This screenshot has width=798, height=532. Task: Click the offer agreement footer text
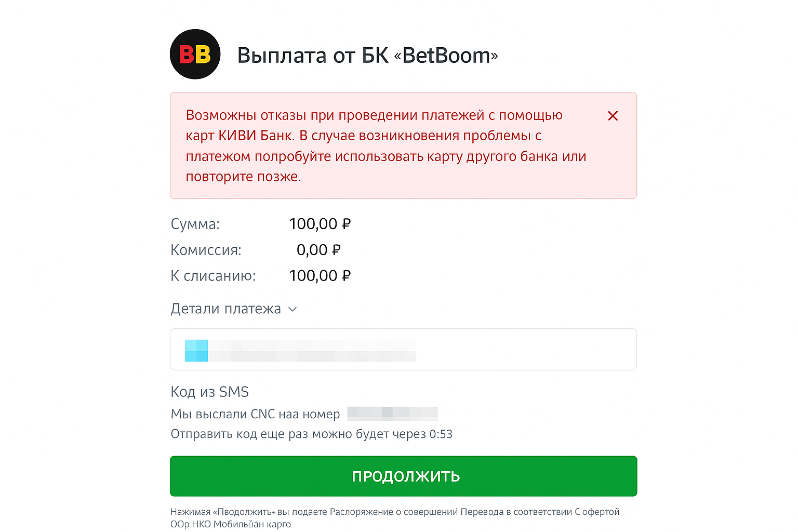pyautogui.click(x=395, y=511)
